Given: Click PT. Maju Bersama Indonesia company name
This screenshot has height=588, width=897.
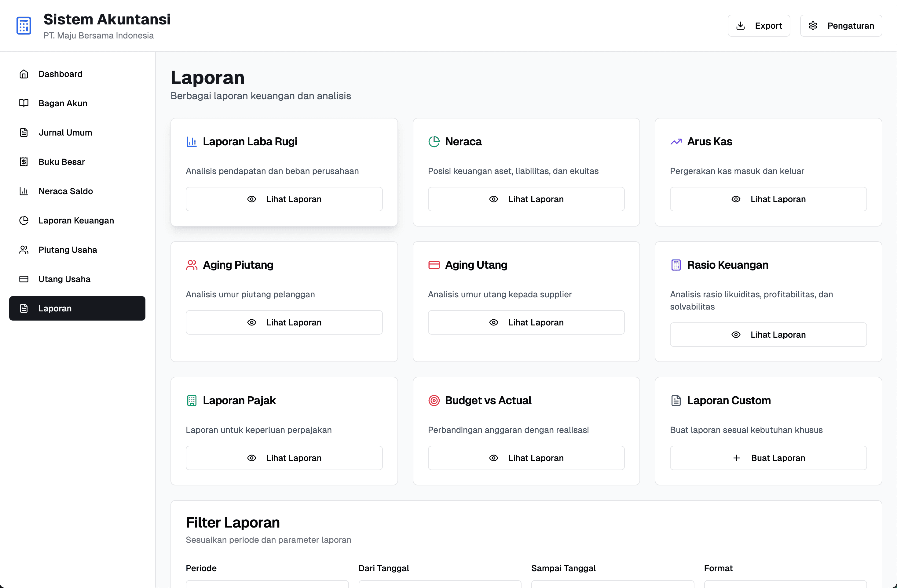Looking at the screenshot, I should click(98, 35).
